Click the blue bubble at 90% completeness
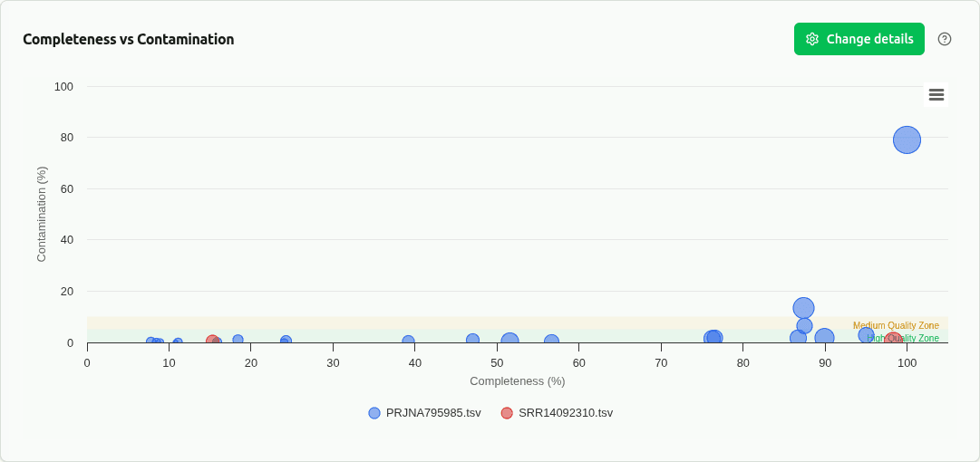The height and width of the screenshot is (462, 980). coord(824,338)
